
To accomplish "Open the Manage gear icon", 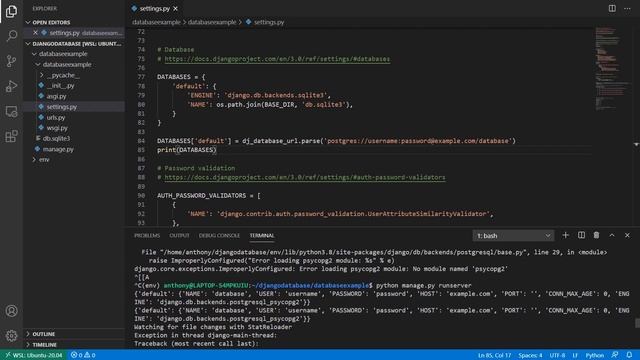I will [x=11, y=336].
